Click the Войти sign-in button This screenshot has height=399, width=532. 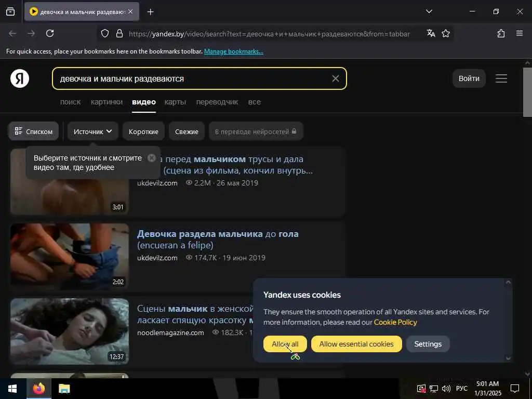point(469,78)
